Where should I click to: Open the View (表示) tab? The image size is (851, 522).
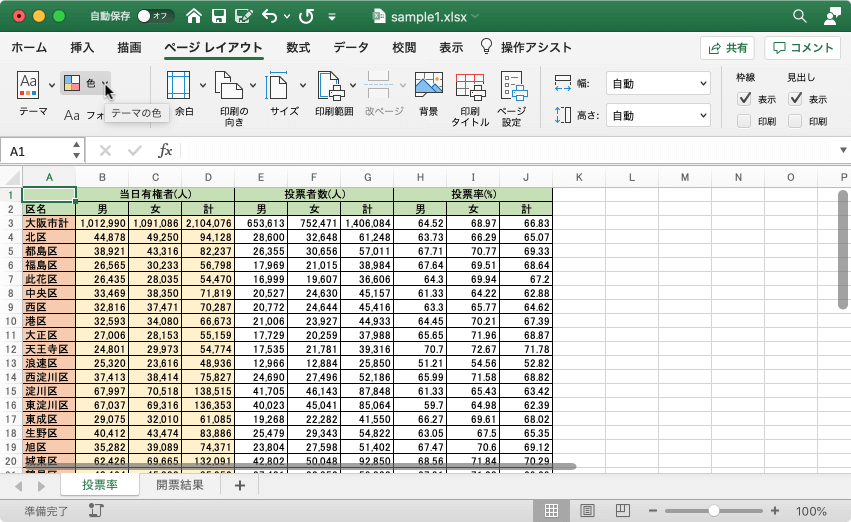pyautogui.click(x=451, y=48)
